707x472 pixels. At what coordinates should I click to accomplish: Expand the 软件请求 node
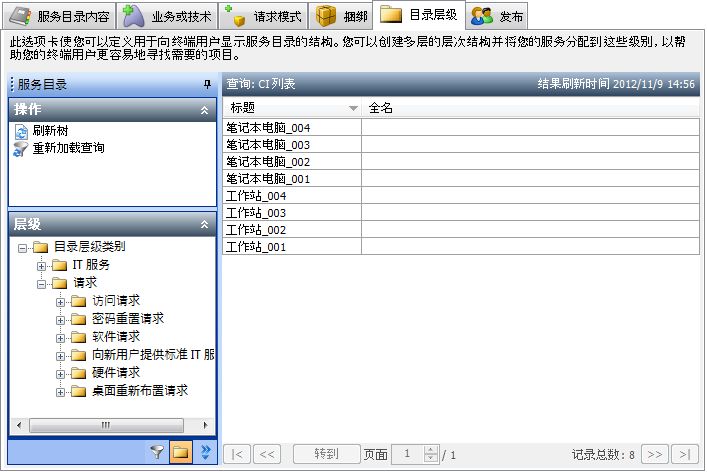(x=60, y=338)
